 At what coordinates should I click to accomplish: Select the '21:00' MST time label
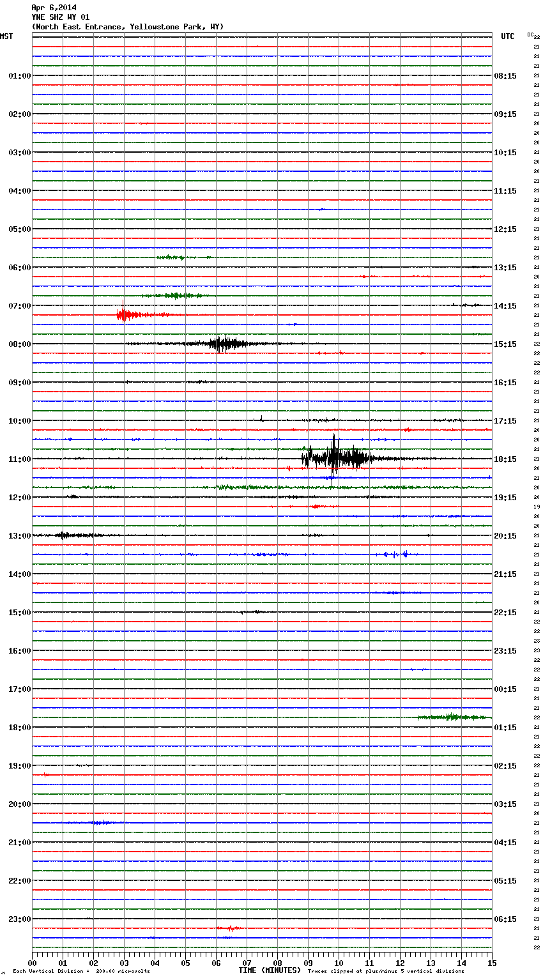click(x=20, y=843)
